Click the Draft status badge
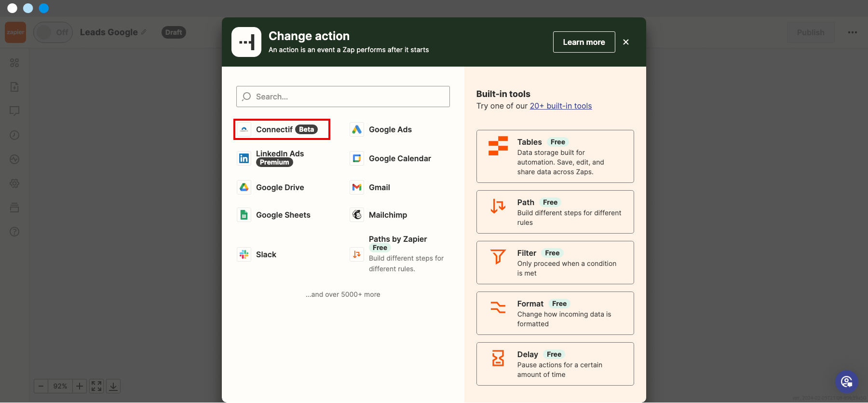The width and height of the screenshot is (868, 403). tap(174, 32)
